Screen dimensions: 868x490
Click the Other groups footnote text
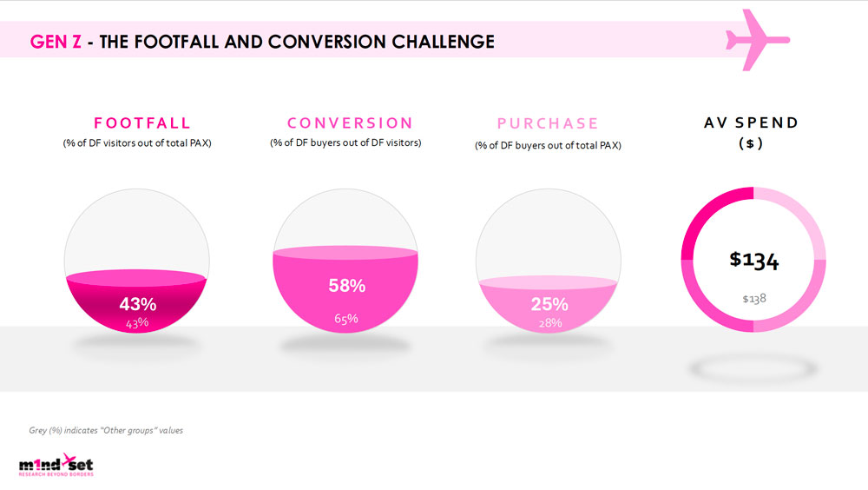[x=106, y=430]
